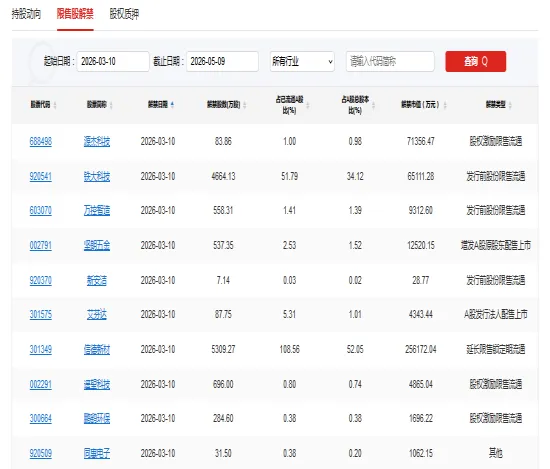Switch to the 持股动向 tab
The width and height of the screenshot is (550, 469).
click(x=26, y=14)
